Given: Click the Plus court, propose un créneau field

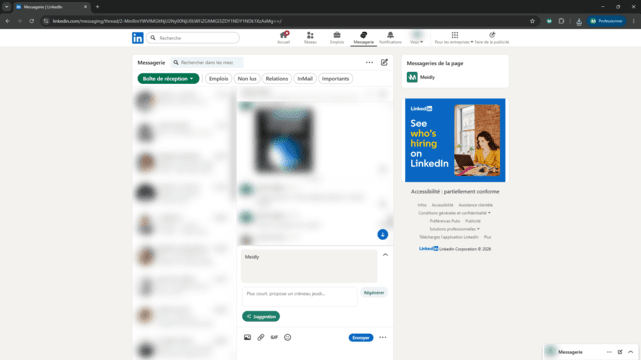Looking at the screenshot, I should coord(300,297).
